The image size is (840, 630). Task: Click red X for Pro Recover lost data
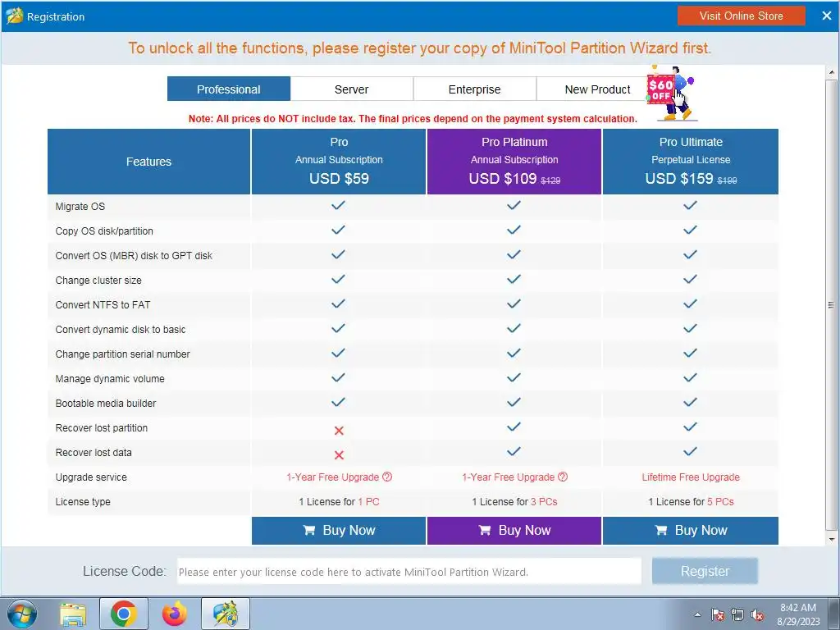coord(339,455)
